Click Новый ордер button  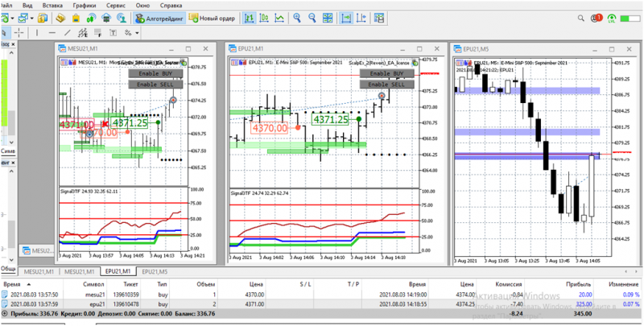[x=213, y=19]
